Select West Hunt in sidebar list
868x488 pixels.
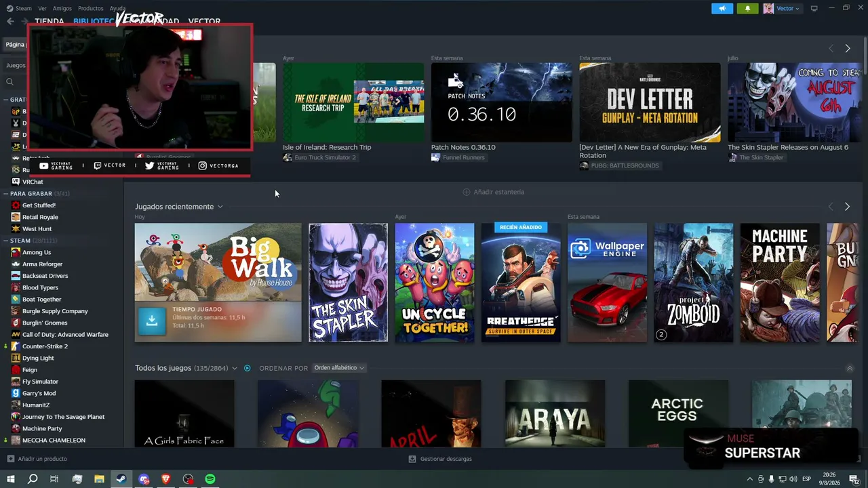37,228
